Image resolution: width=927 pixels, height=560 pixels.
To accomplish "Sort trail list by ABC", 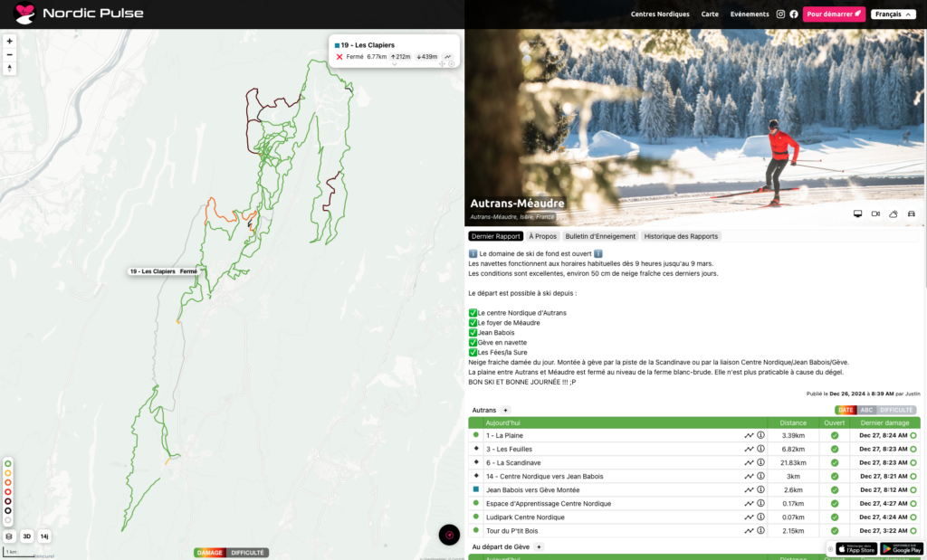I will click(866, 410).
